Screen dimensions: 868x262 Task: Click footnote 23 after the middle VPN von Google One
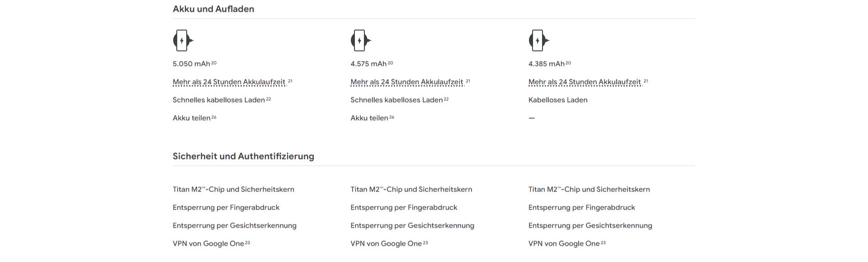[x=425, y=243]
